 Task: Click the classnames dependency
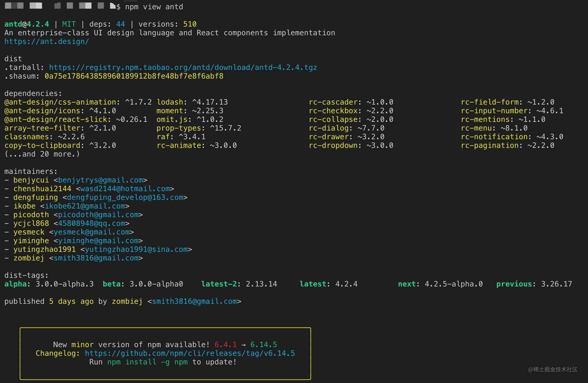pos(45,137)
